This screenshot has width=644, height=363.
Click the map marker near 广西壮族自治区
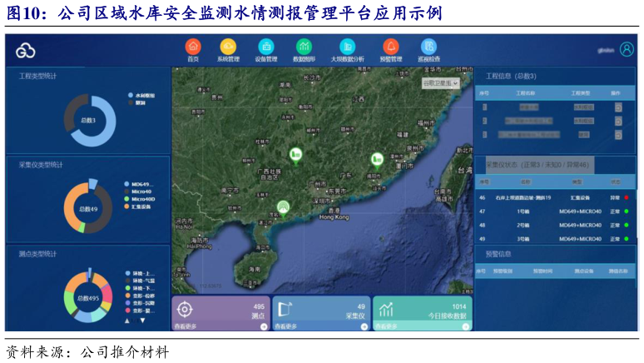click(295, 157)
